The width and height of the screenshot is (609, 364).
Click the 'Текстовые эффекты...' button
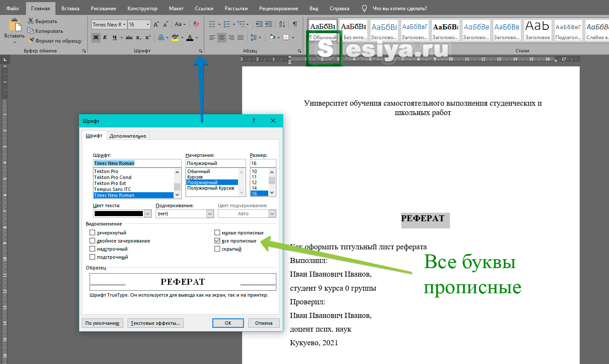(x=155, y=323)
